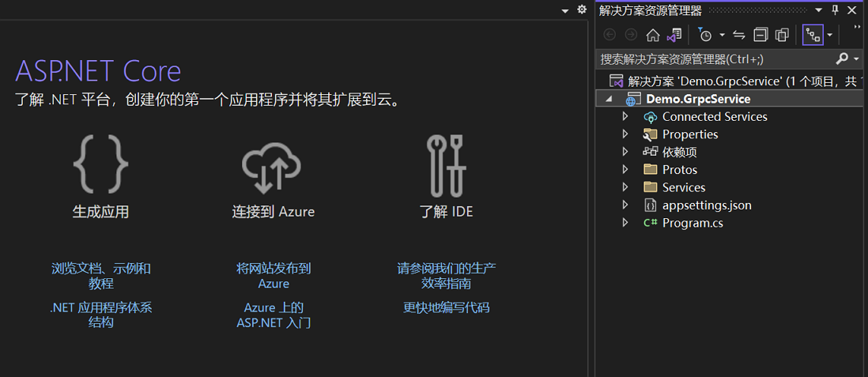Image resolution: width=868 pixels, height=377 pixels.
Task: Click the Properties wrench folder icon
Action: tap(650, 134)
